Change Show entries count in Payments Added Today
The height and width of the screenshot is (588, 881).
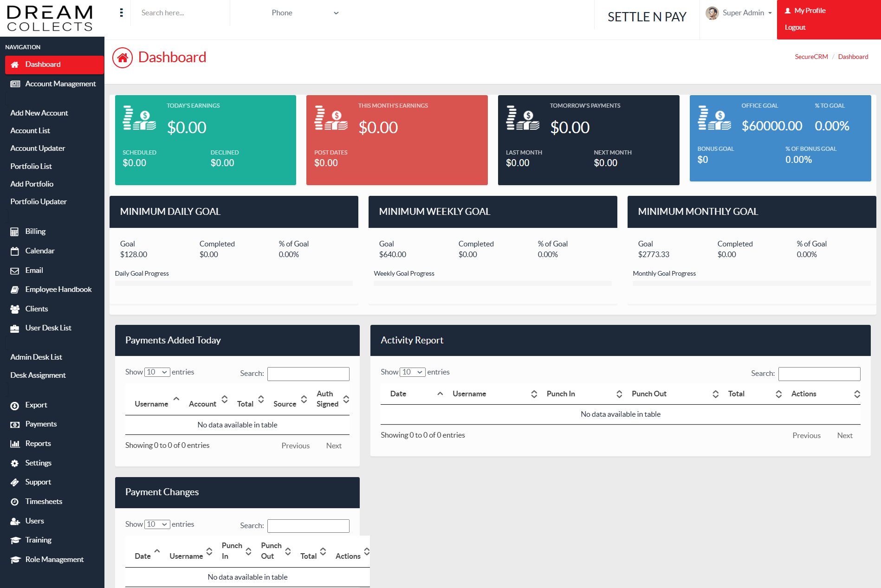tap(157, 372)
